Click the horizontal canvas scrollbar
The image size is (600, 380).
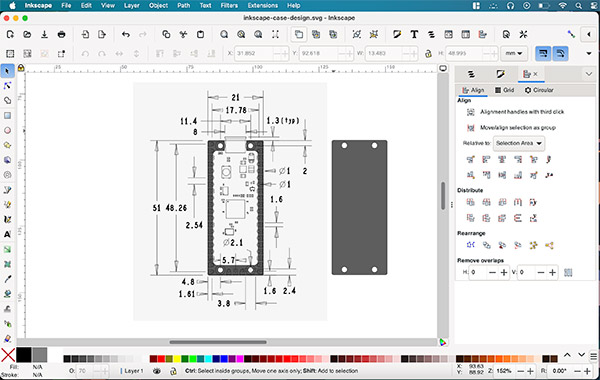click(x=218, y=342)
